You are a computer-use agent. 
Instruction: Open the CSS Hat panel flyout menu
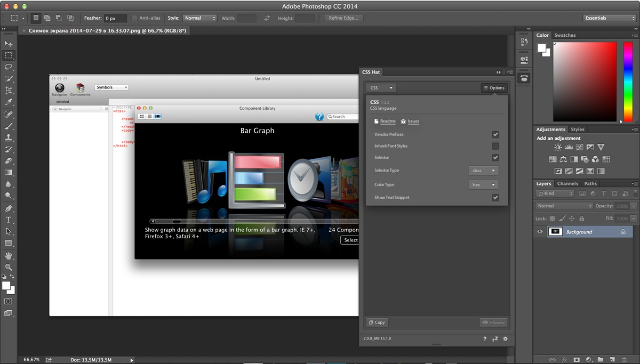click(510, 72)
